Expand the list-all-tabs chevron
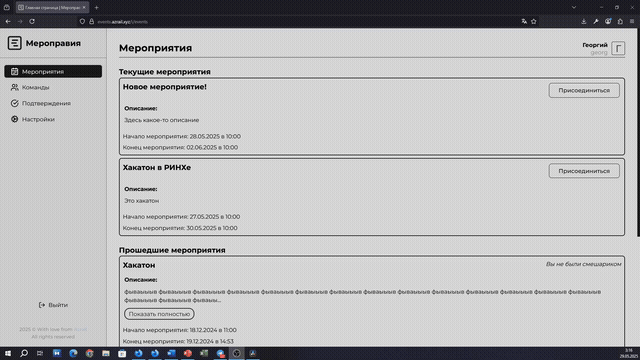Screen dimensions: 640x360 click(x=574, y=7)
